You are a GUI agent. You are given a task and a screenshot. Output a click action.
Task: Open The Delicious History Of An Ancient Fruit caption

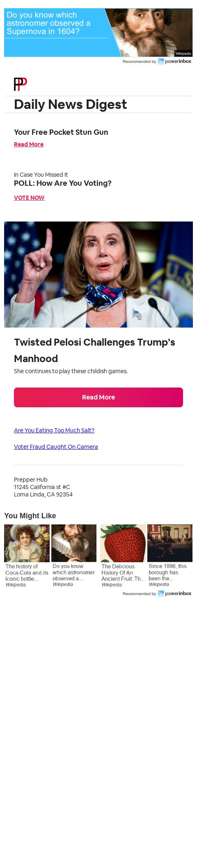pos(123,573)
